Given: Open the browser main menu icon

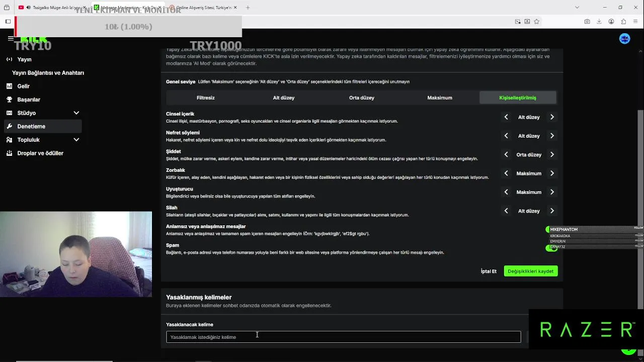Looking at the screenshot, I should pos(635,22).
